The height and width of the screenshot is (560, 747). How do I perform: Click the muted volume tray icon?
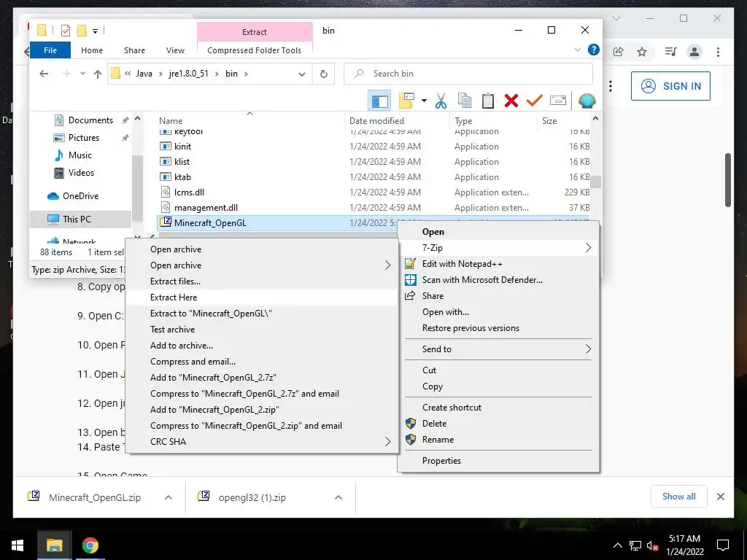click(652, 545)
